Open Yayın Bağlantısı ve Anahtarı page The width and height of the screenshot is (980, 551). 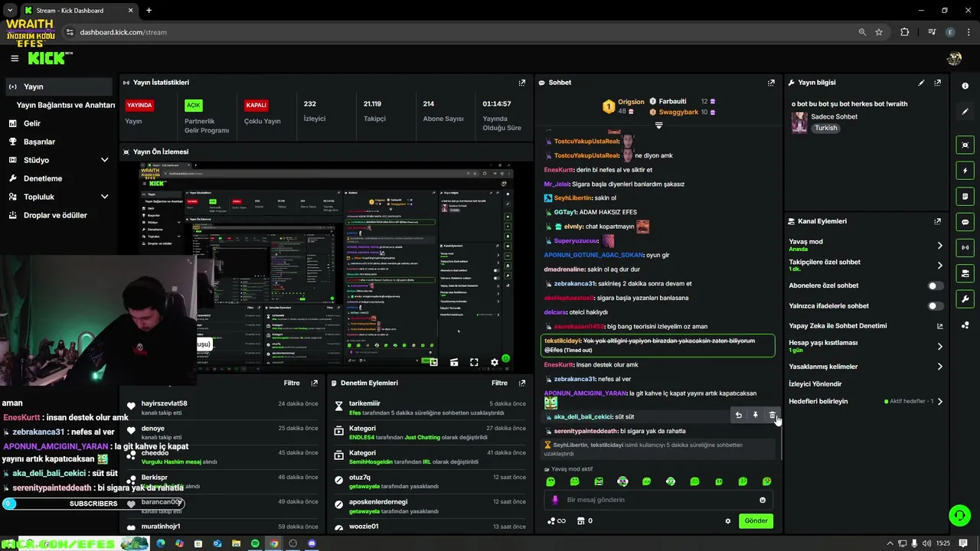coord(66,105)
